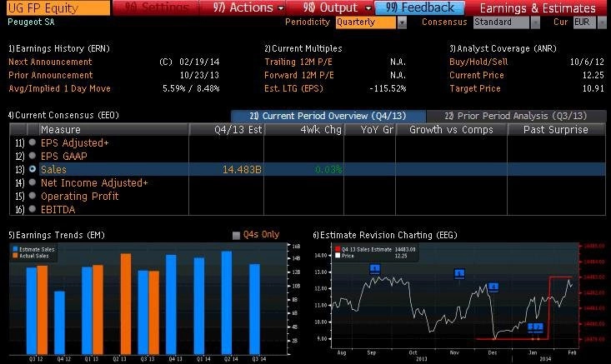Viewport: 611px width, 364px height.
Task: Click the Q2 13 orange actual sales bar
Action: [x=126, y=304]
